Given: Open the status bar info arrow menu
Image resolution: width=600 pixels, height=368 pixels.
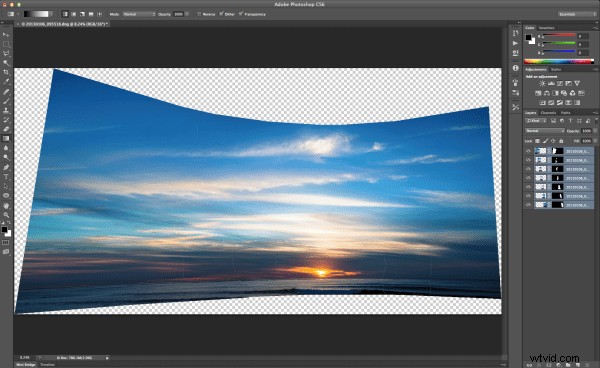Looking at the screenshot, I should click(107, 358).
